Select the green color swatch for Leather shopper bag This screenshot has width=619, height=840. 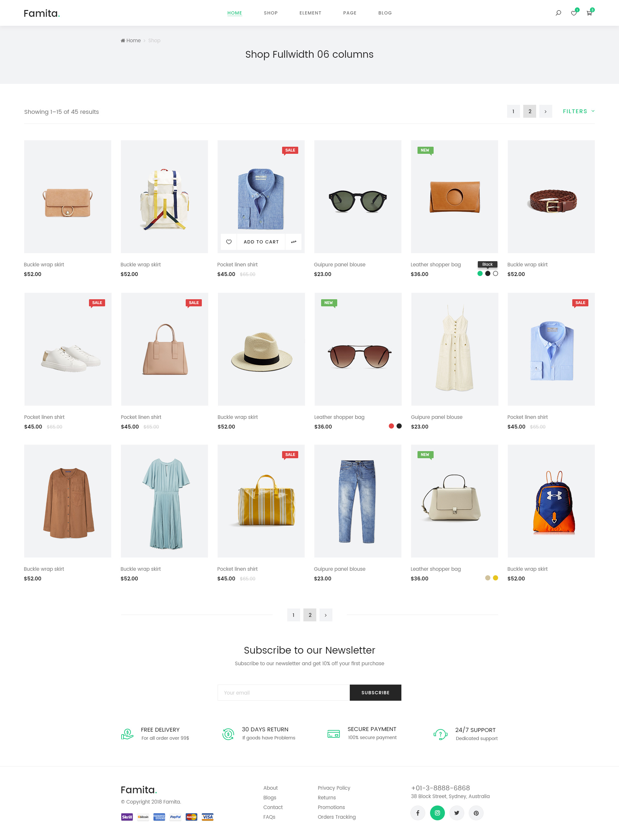pyautogui.click(x=480, y=273)
